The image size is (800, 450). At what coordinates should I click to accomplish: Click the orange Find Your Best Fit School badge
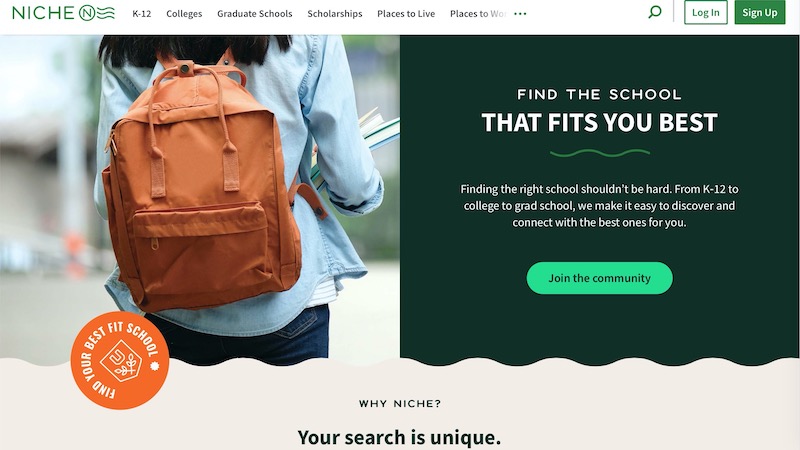click(x=120, y=360)
